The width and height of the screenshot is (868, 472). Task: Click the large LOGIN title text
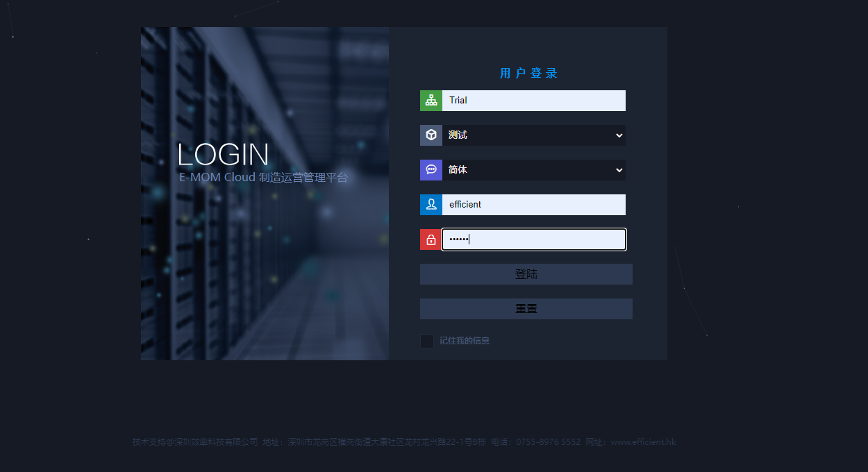(x=223, y=155)
